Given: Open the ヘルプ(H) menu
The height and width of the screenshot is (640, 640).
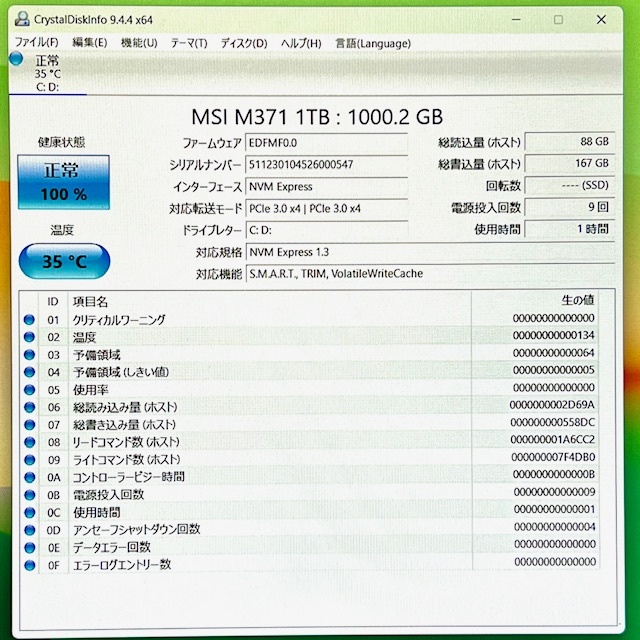Looking at the screenshot, I should [x=301, y=43].
